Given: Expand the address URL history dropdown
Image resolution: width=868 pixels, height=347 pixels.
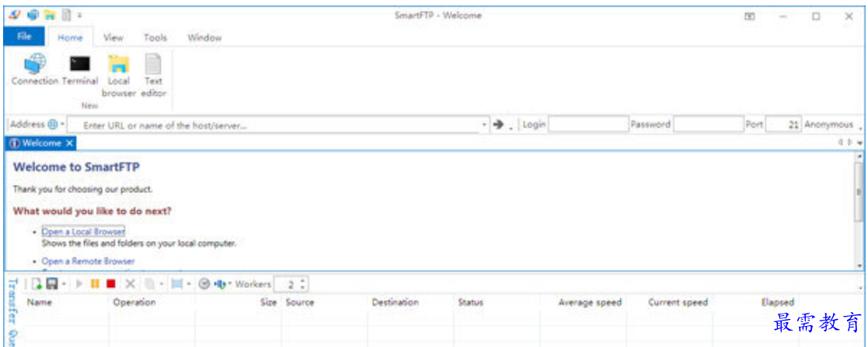Looking at the screenshot, I should click(485, 124).
